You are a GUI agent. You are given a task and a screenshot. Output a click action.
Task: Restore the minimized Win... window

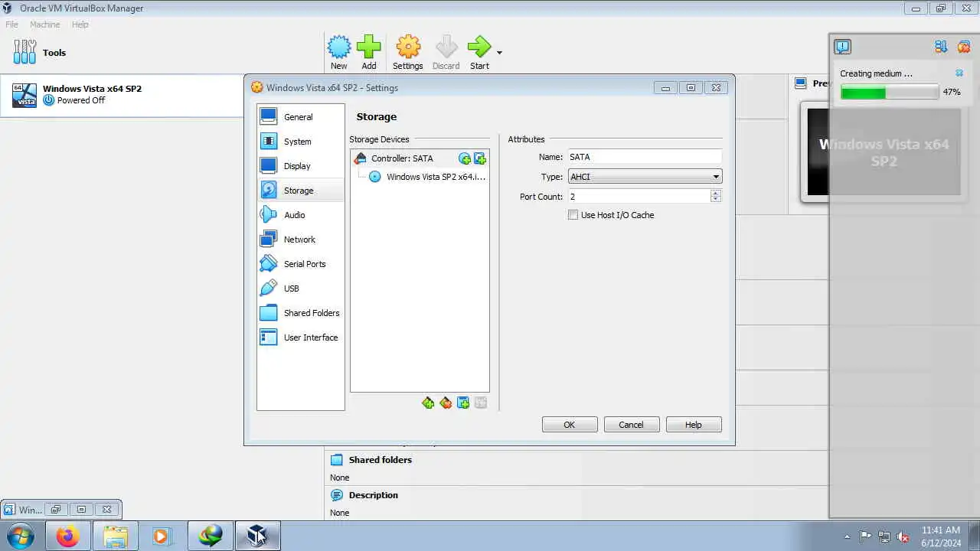click(x=55, y=509)
